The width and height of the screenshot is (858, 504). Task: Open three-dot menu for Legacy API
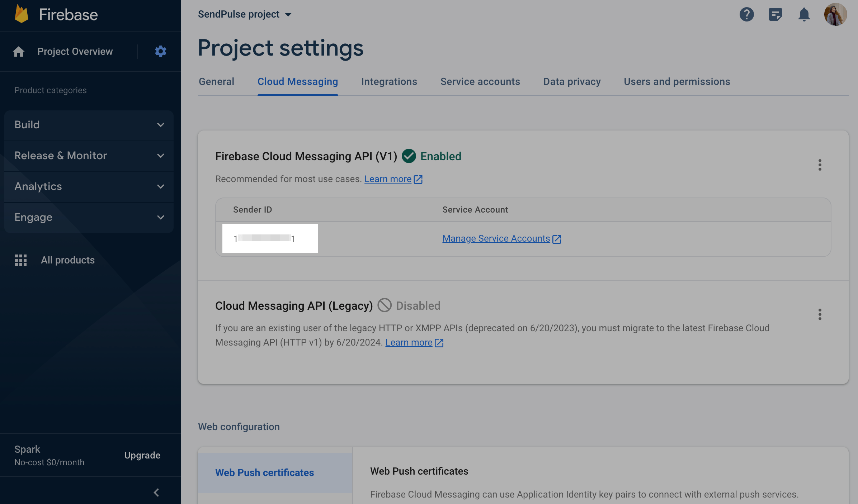(820, 314)
